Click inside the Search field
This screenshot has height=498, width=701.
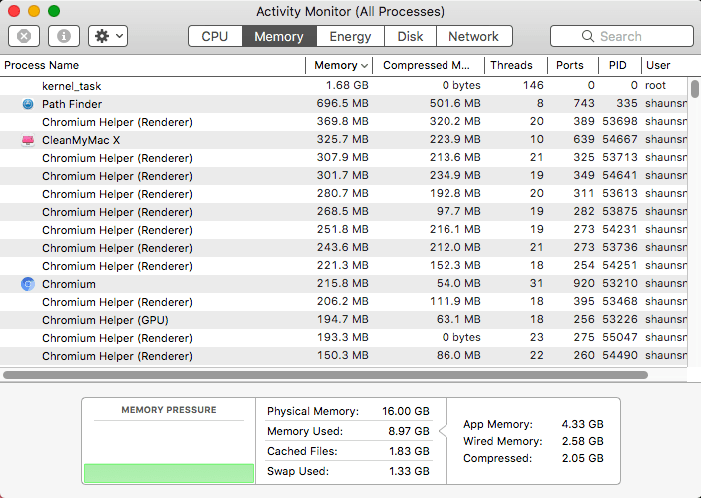(621, 36)
